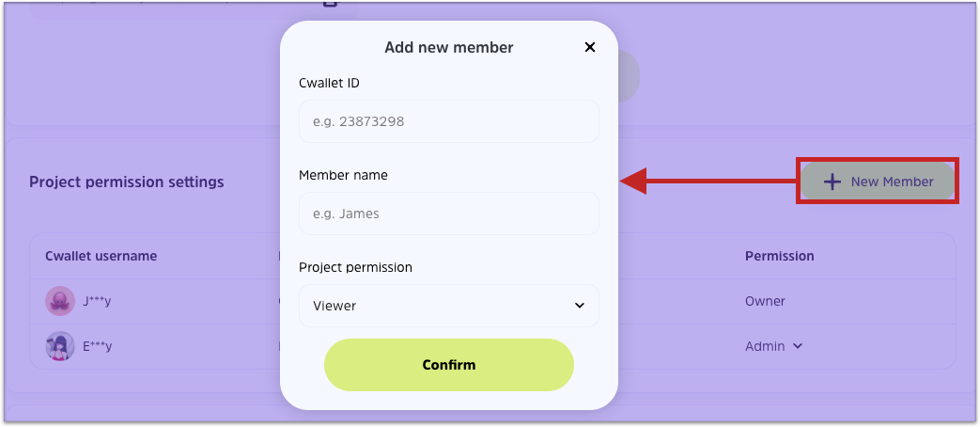Click the Project permission settings heading
This screenshot has height=427, width=980.
(127, 182)
